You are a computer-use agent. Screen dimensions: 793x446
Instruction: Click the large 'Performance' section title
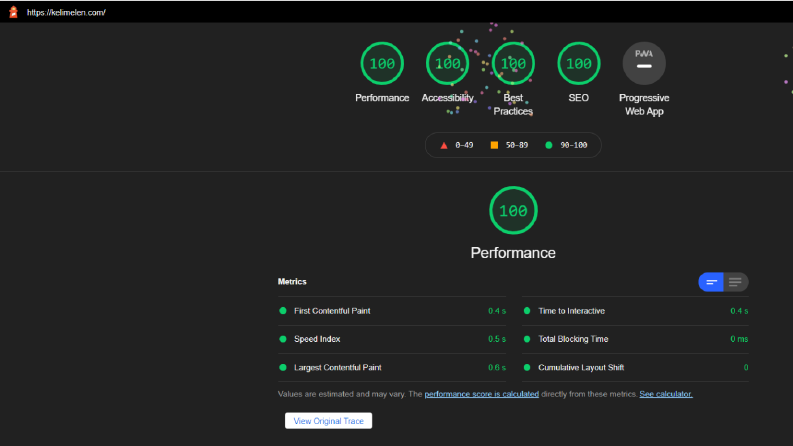513,253
